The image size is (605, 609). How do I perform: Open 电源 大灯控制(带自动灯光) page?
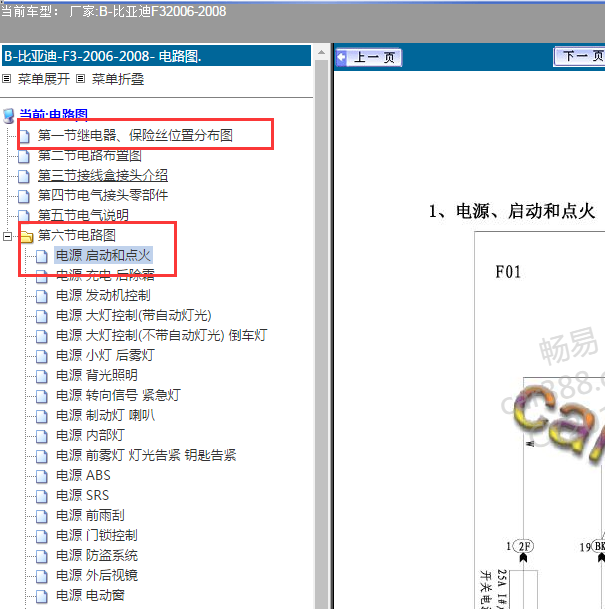(x=134, y=315)
